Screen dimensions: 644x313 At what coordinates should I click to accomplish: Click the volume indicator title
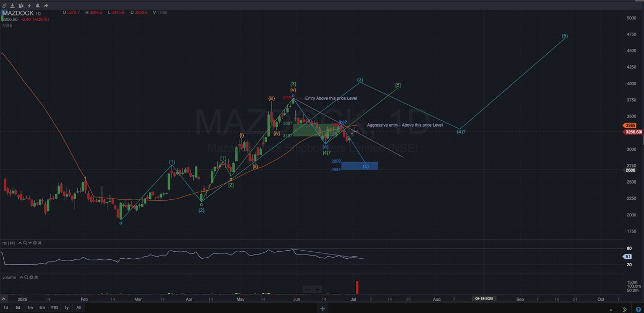[x=9, y=278]
